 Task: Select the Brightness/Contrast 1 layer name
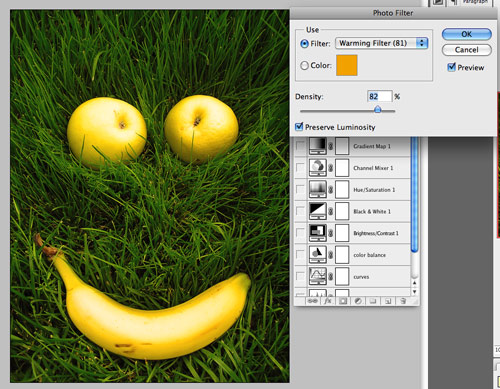[x=376, y=233]
